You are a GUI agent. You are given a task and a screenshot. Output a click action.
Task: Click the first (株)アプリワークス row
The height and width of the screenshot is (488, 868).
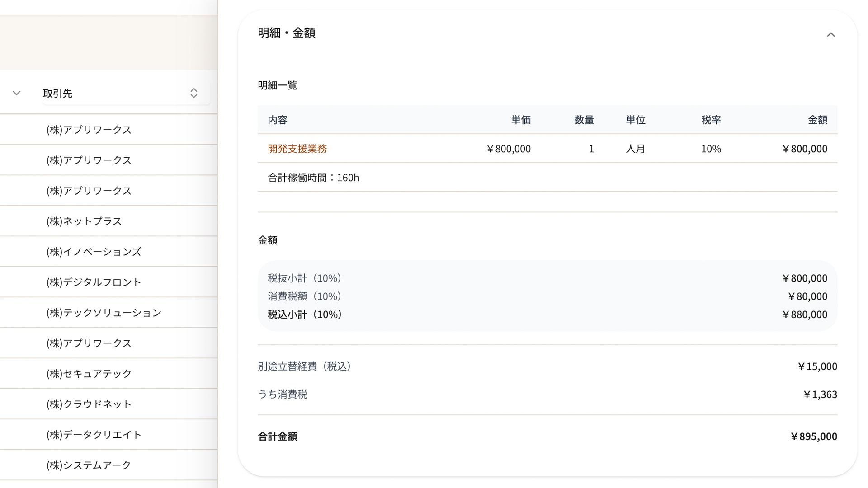click(x=89, y=130)
